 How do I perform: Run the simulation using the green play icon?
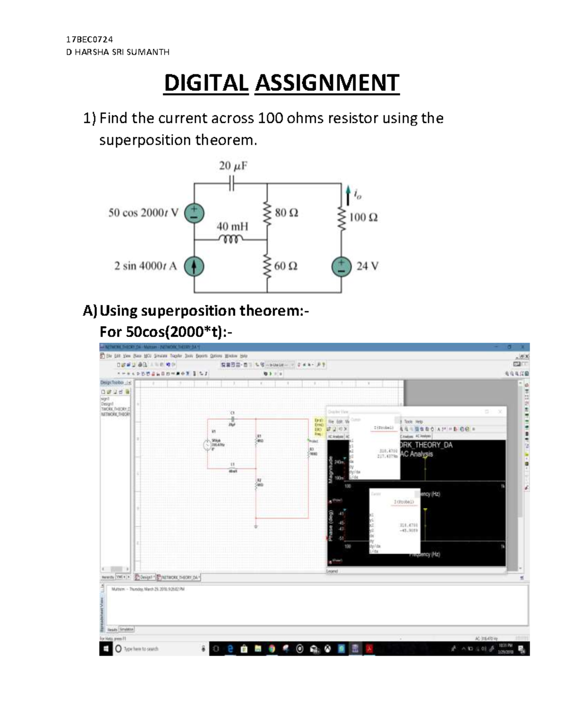click(270, 373)
